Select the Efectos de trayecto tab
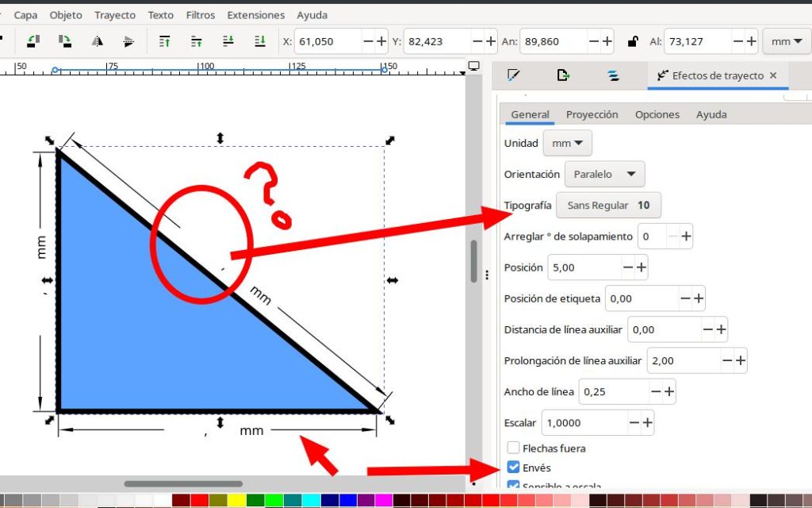812x508 pixels. [x=717, y=75]
